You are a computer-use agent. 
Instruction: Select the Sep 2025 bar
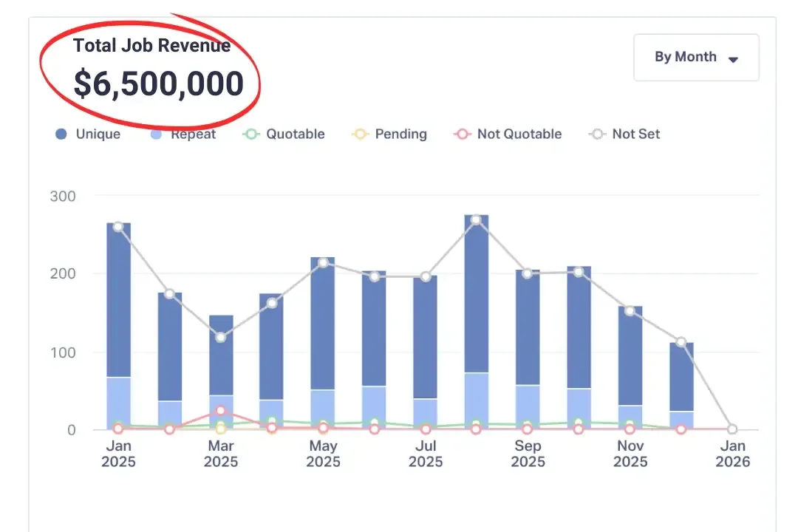[528, 349]
